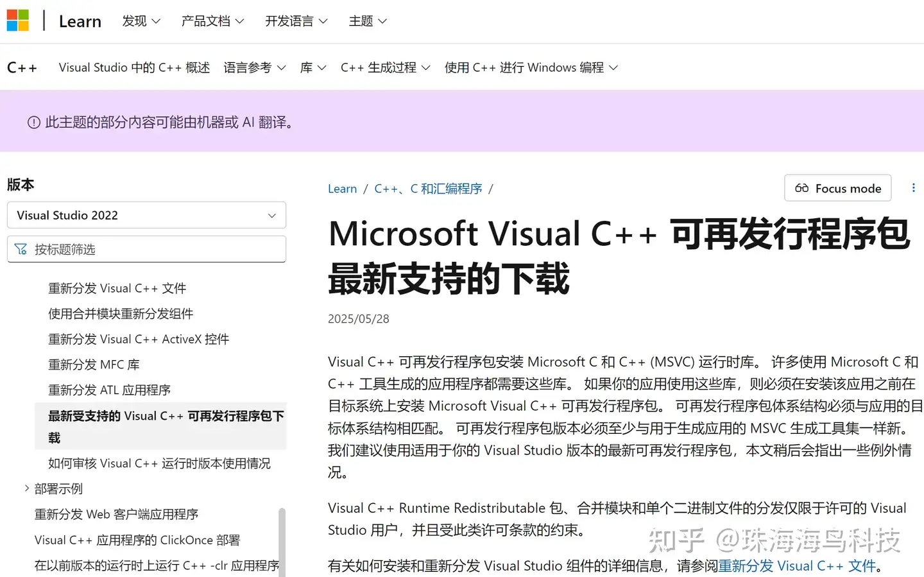Open the 开发语言 dropdown menu
Screen dimensions: 924x577
pyautogui.click(x=296, y=21)
